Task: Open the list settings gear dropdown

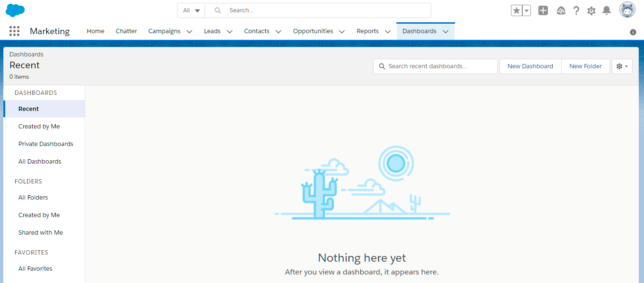Action: pos(622,66)
